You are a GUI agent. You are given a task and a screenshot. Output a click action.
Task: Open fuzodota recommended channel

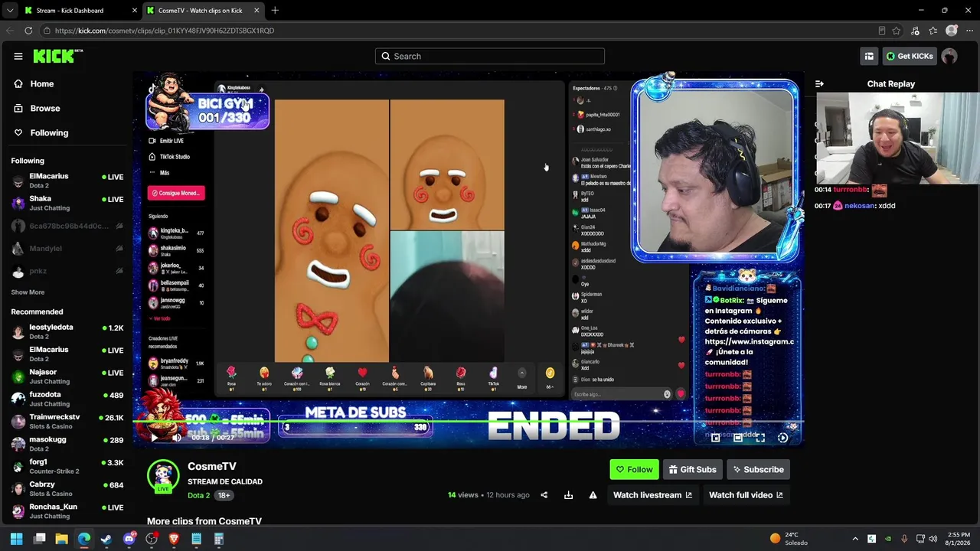point(67,399)
